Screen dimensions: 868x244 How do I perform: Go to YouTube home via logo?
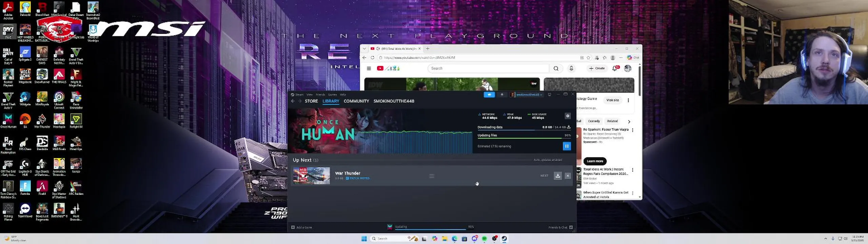tap(388, 68)
